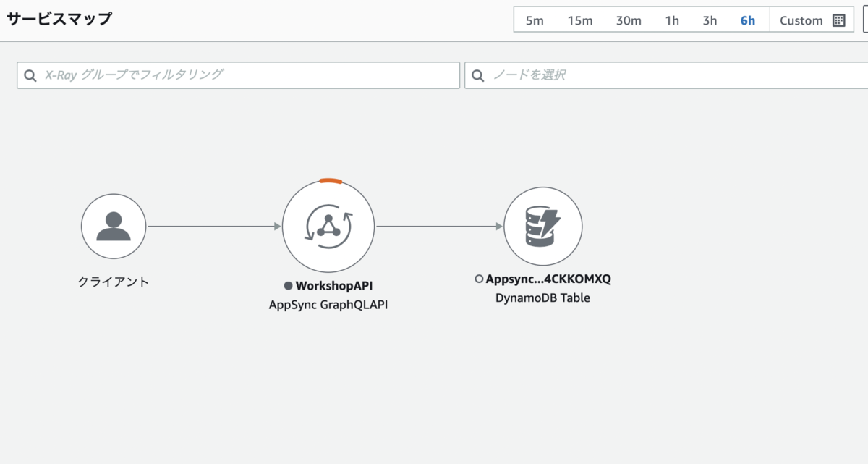Focus the node selection search field
Image resolution: width=868 pixels, height=464 pixels.
point(666,75)
